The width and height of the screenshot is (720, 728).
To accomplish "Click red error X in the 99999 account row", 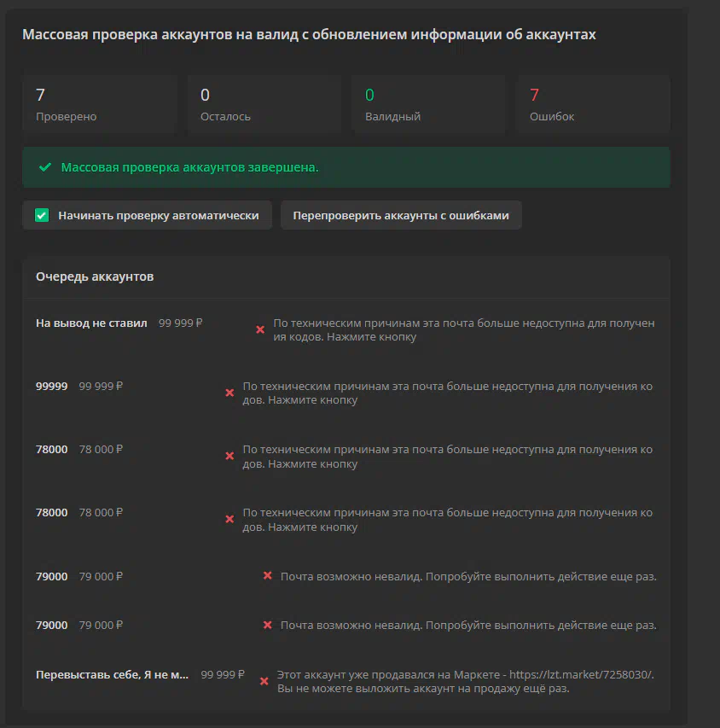I will (x=229, y=393).
